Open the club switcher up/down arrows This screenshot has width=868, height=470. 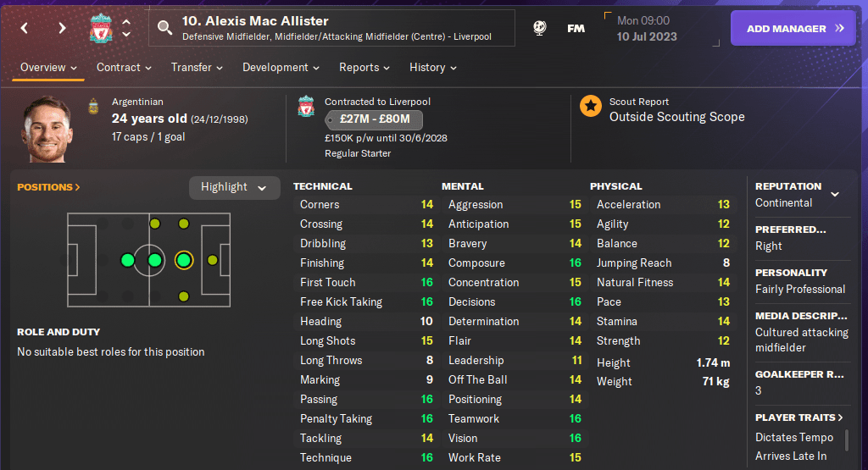point(126,28)
